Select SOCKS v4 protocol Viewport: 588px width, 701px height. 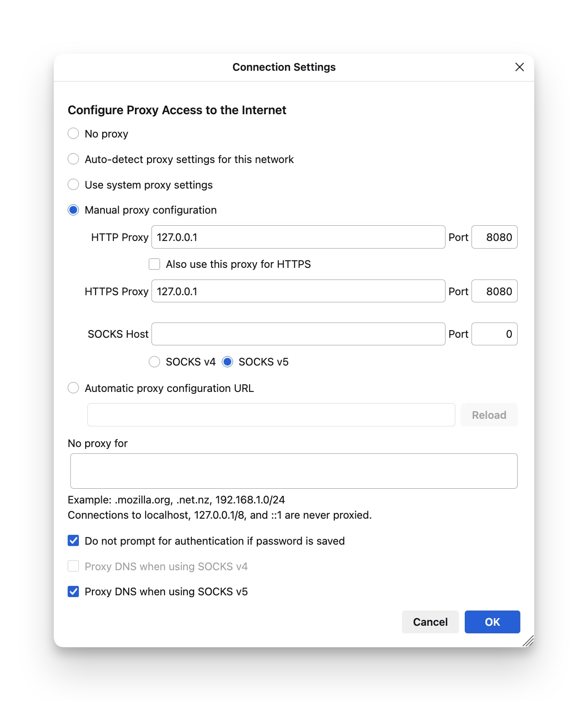(x=155, y=362)
